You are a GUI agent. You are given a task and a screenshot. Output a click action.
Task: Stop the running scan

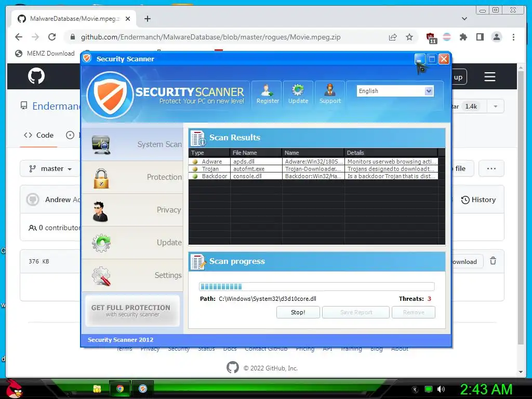coord(298,312)
